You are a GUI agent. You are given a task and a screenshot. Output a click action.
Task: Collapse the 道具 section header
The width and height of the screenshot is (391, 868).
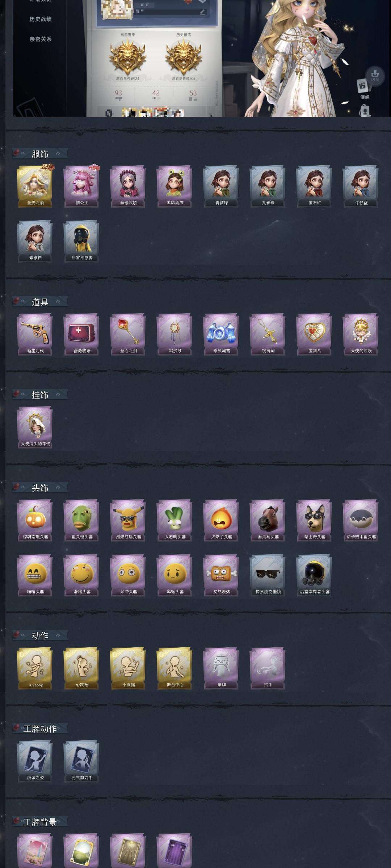coord(40,302)
